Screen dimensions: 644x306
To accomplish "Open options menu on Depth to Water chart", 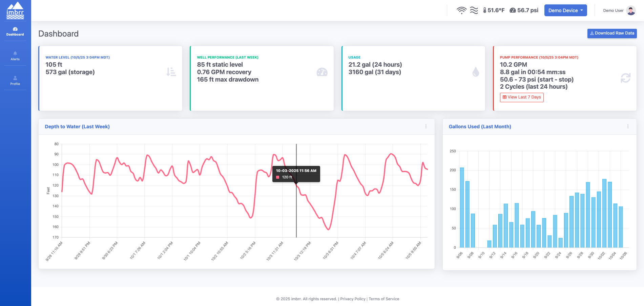I will coord(426,126).
